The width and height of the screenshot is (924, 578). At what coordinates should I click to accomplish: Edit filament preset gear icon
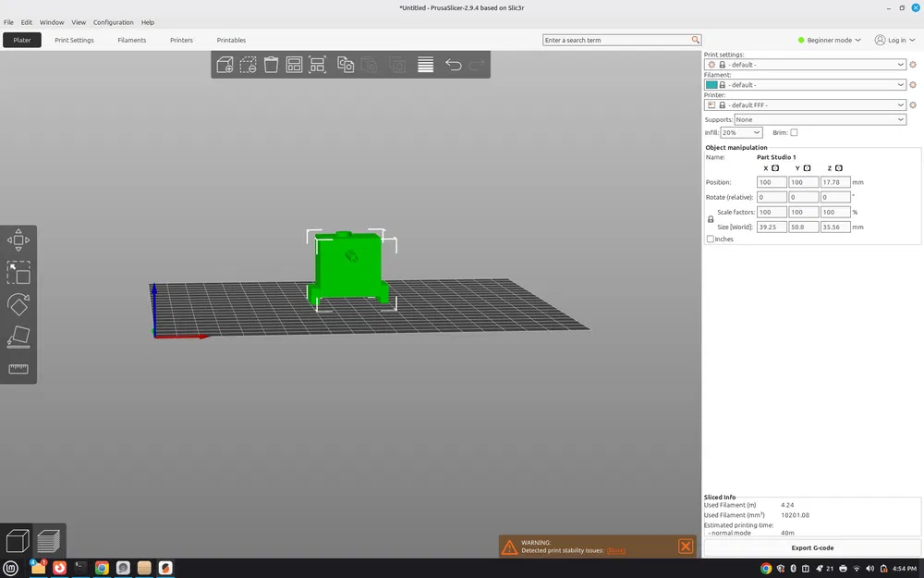(x=913, y=85)
